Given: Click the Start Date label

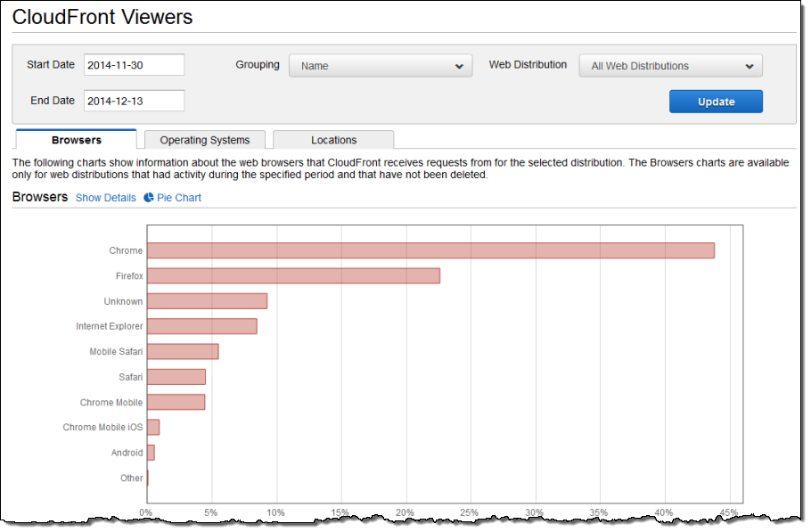Looking at the screenshot, I should point(51,65).
